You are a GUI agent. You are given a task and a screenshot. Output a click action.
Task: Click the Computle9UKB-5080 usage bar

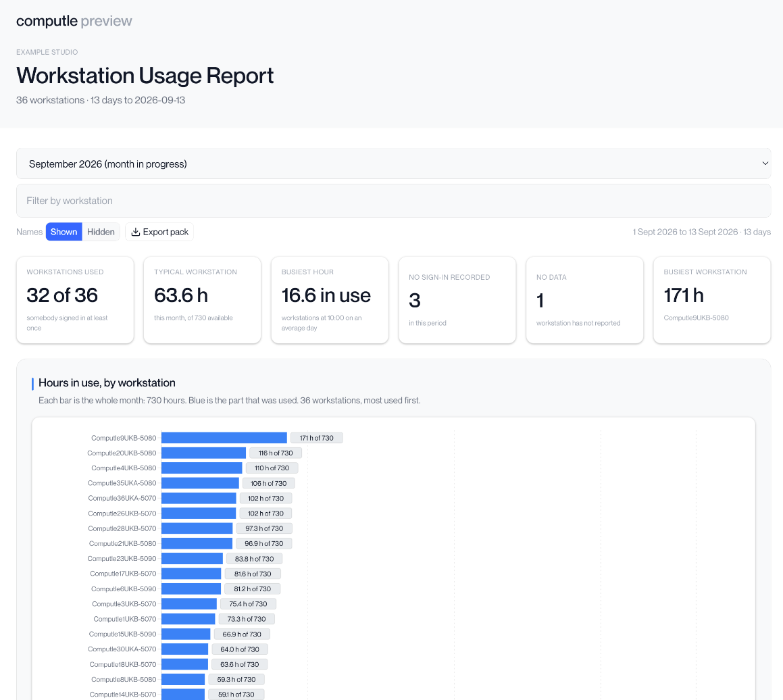224,438
